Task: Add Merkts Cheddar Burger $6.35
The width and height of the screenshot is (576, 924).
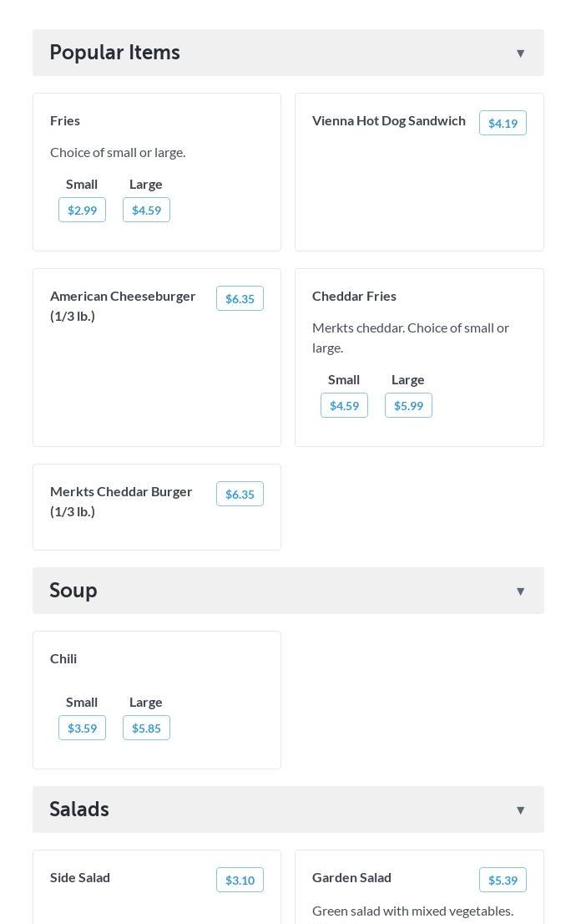Action: [x=240, y=494]
